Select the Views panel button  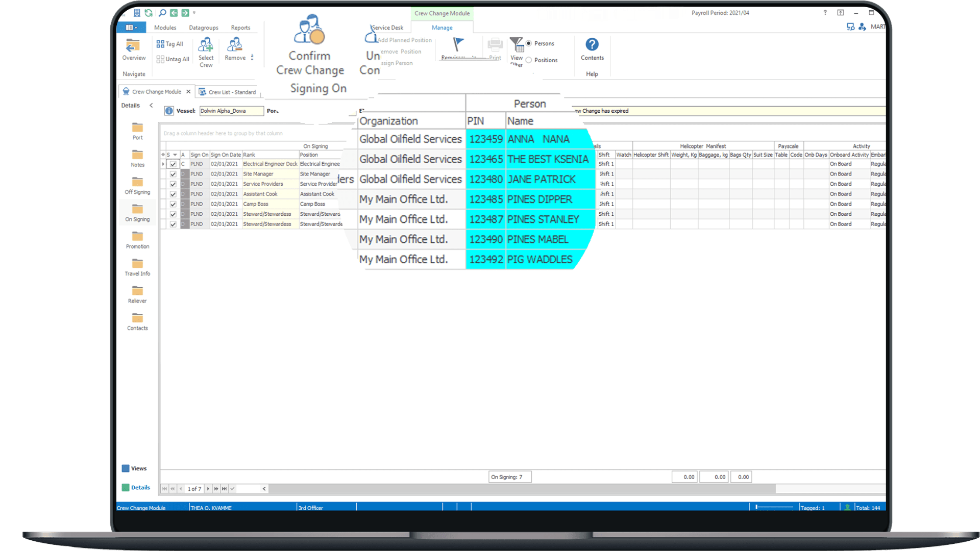[x=134, y=468]
